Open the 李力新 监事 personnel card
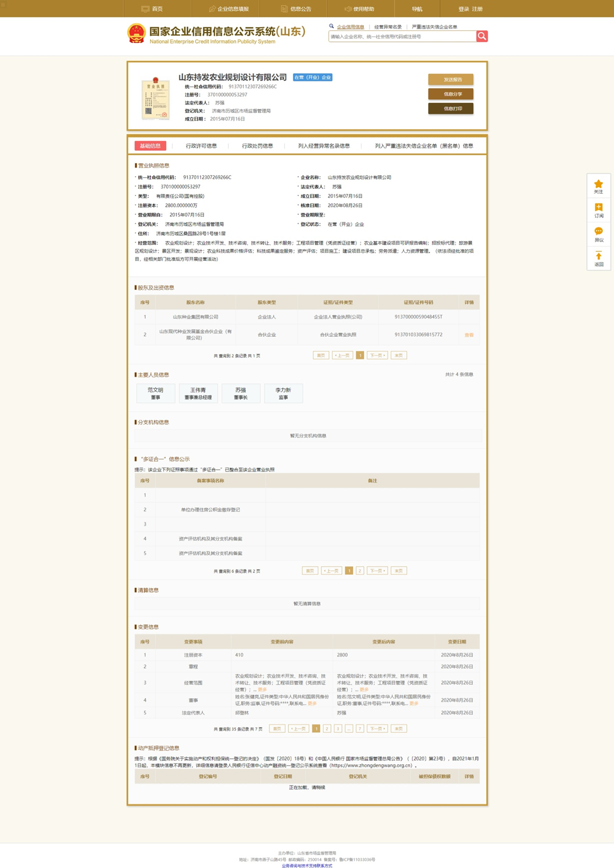Image resolution: width=614 pixels, height=868 pixels. click(284, 393)
